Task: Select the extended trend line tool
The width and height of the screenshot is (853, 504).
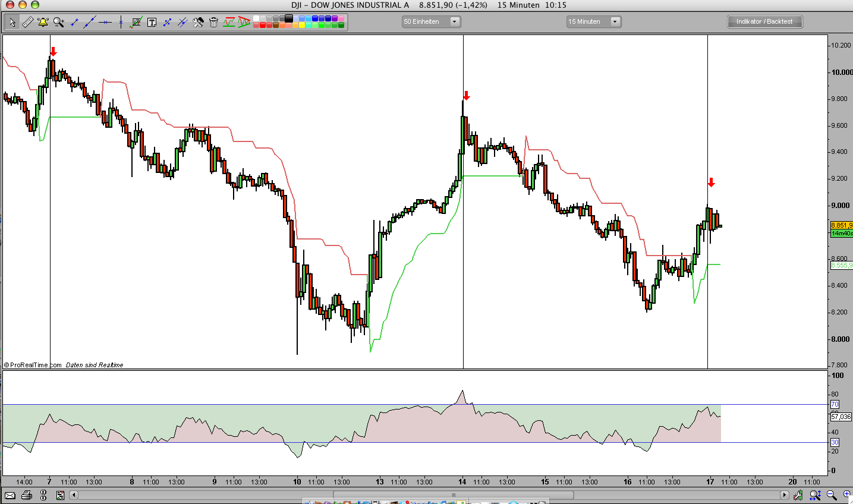Action: (x=90, y=23)
